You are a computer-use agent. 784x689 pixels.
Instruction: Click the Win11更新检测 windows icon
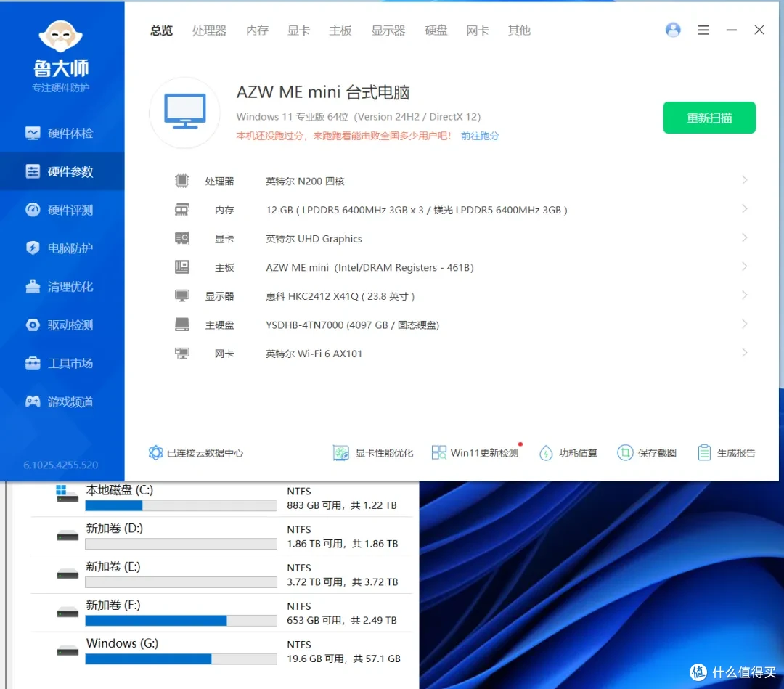438,452
